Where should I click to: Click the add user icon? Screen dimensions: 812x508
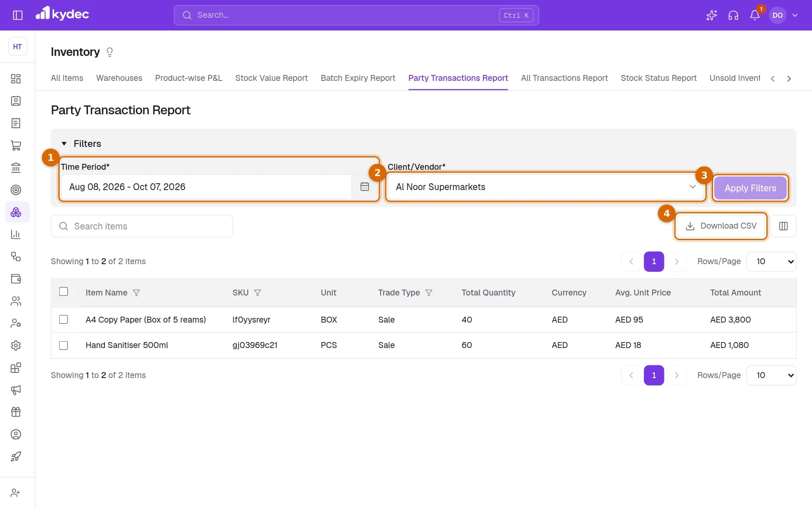tap(16, 493)
